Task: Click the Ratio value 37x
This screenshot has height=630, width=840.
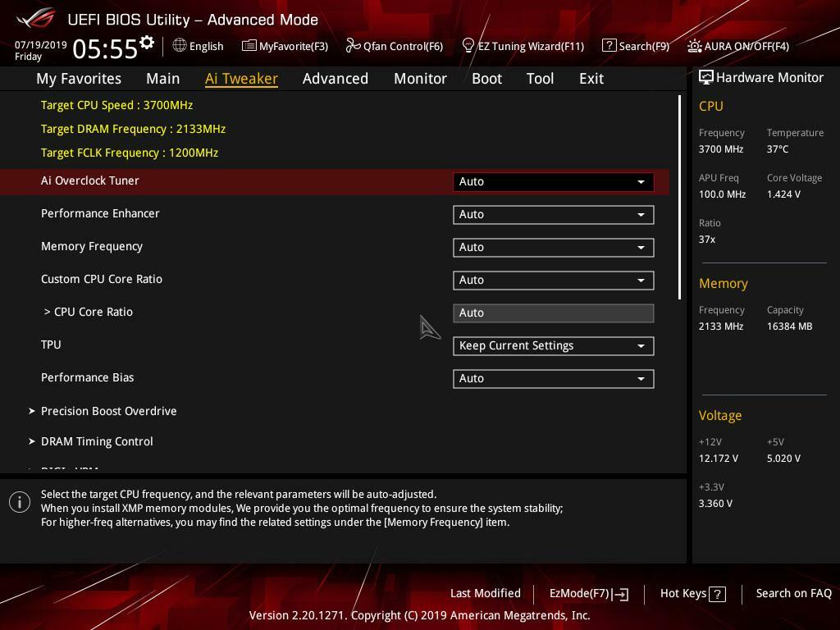Action: (706, 240)
